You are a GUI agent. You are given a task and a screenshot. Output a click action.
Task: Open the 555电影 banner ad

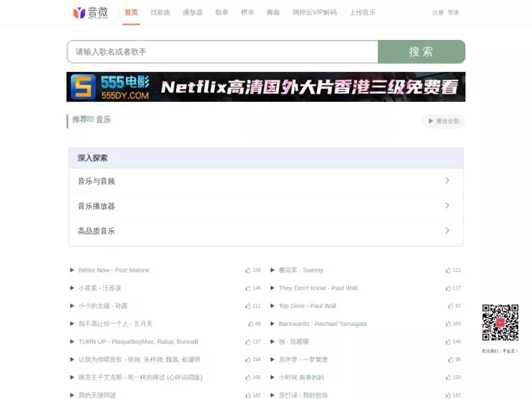pyautogui.click(x=266, y=87)
